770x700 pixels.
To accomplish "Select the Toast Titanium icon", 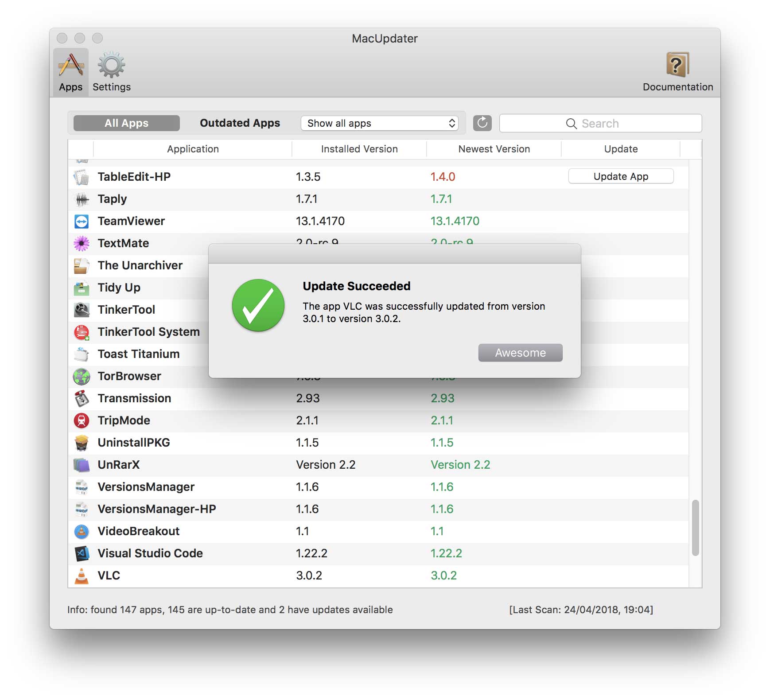I will pos(82,354).
